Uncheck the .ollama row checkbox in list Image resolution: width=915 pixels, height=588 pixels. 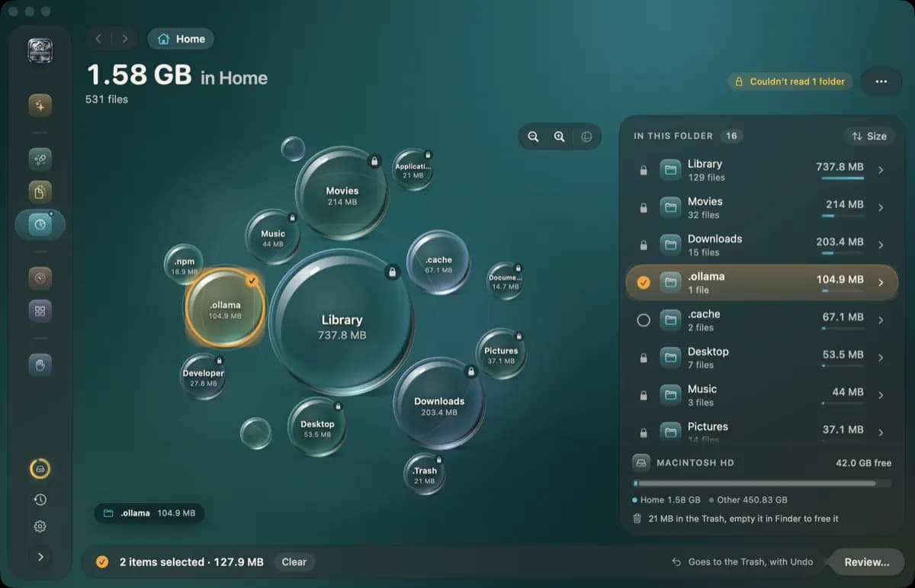(644, 283)
